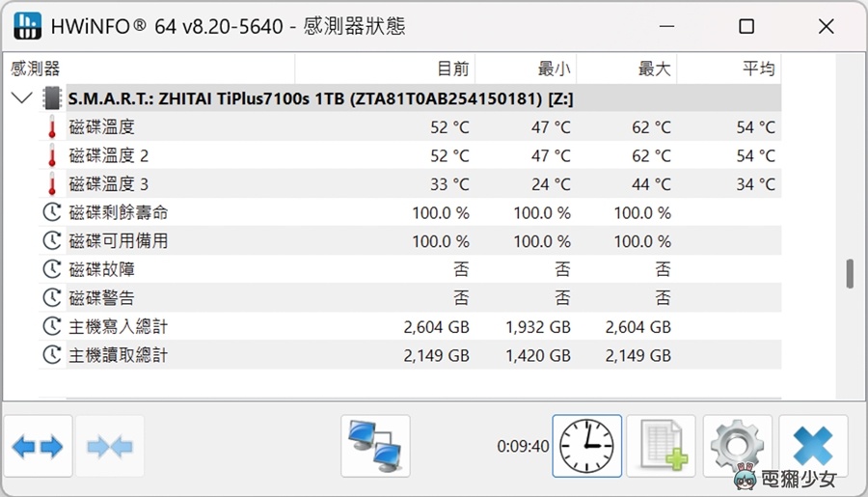Screen dimensions: 868x497
Task: Click minimum value 1,932 GB of 主機寫入總計
Action: click(538, 327)
